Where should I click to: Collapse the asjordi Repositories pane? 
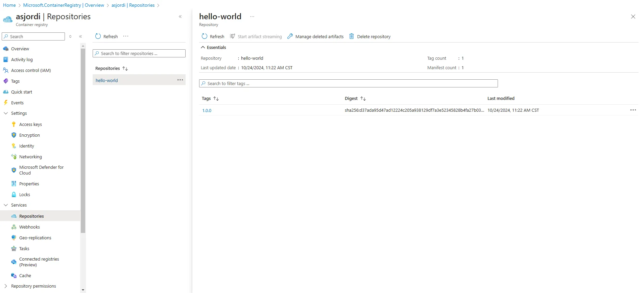[x=180, y=17]
